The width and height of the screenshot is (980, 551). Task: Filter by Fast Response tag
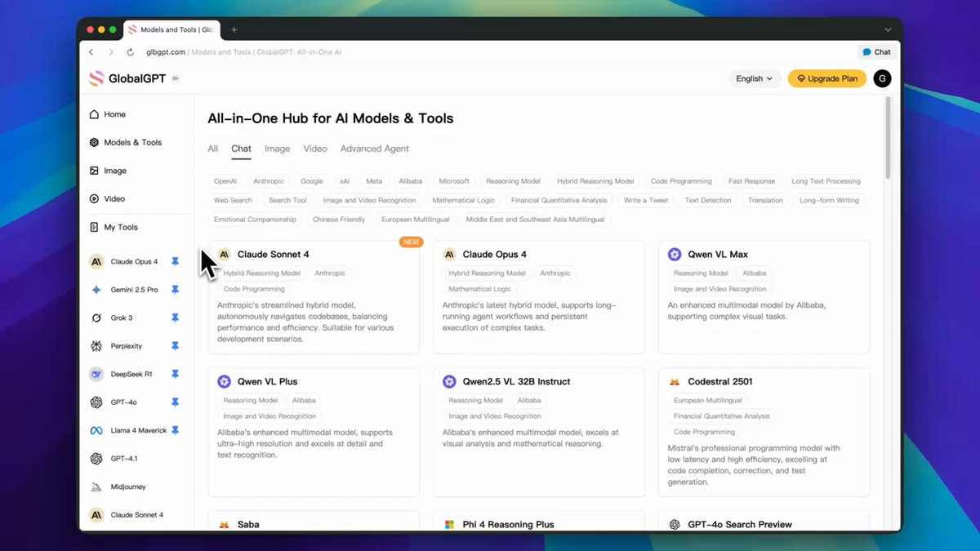click(x=751, y=181)
